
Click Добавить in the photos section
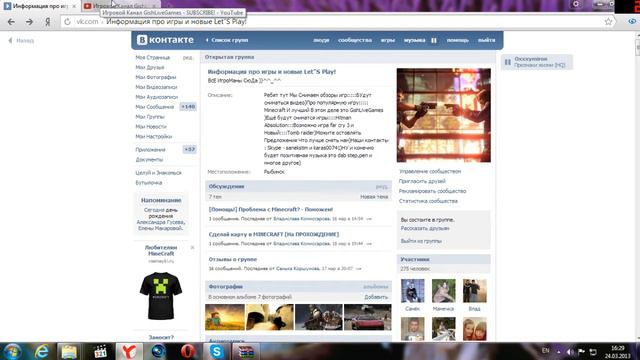376,297
